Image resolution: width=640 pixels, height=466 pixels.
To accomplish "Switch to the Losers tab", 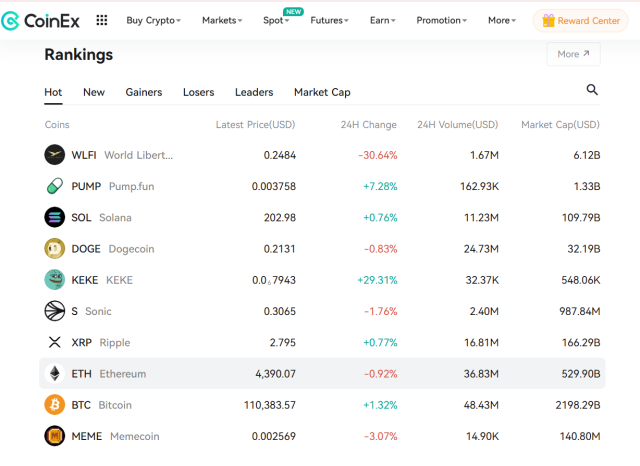I will pos(198,92).
